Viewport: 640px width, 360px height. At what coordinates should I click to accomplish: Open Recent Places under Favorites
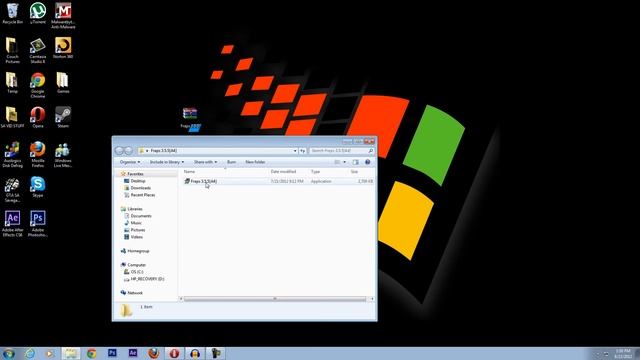click(x=143, y=195)
